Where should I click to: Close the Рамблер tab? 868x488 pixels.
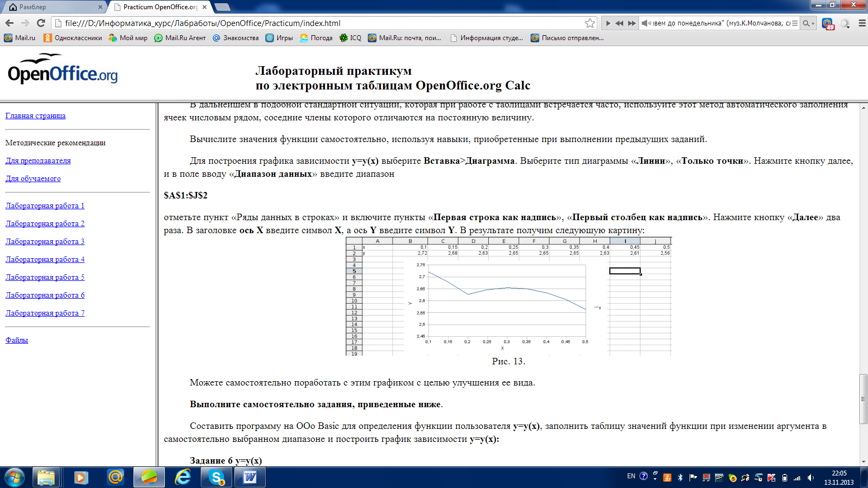point(100,7)
